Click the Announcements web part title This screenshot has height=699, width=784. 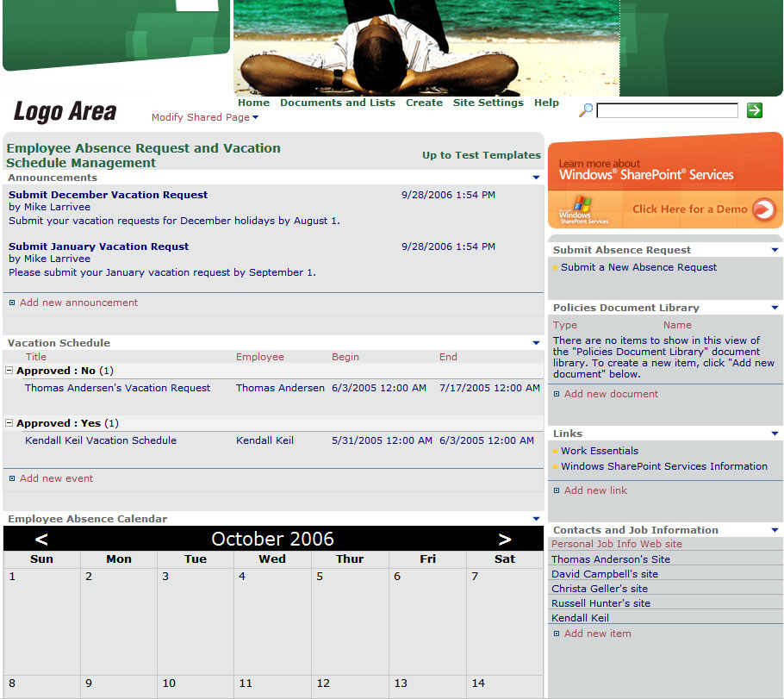[x=53, y=178]
